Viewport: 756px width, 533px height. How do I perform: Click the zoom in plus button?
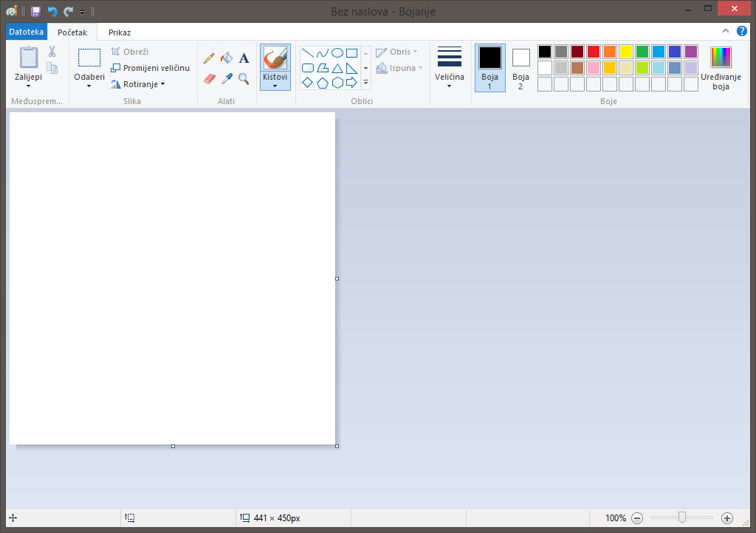pos(727,518)
